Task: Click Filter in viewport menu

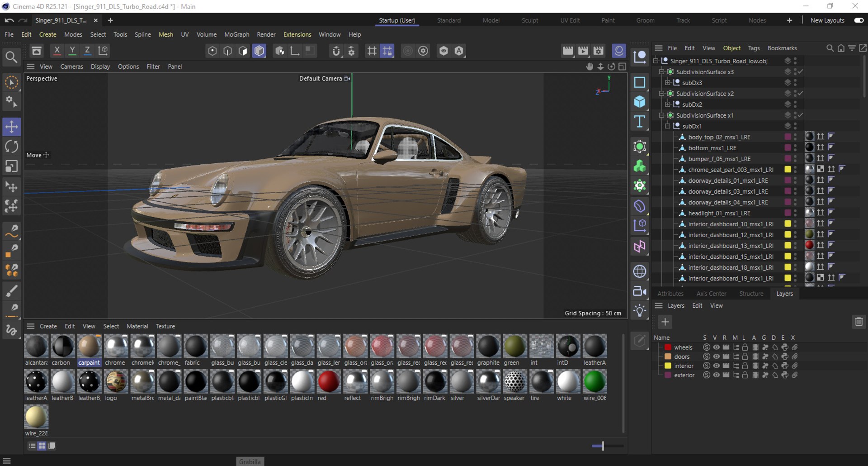Action: coord(153,67)
